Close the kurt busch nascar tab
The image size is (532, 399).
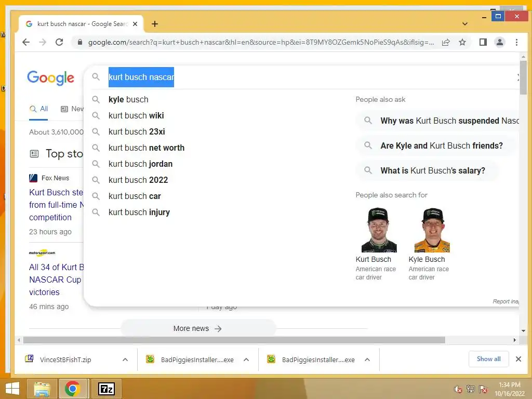(135, 24)
